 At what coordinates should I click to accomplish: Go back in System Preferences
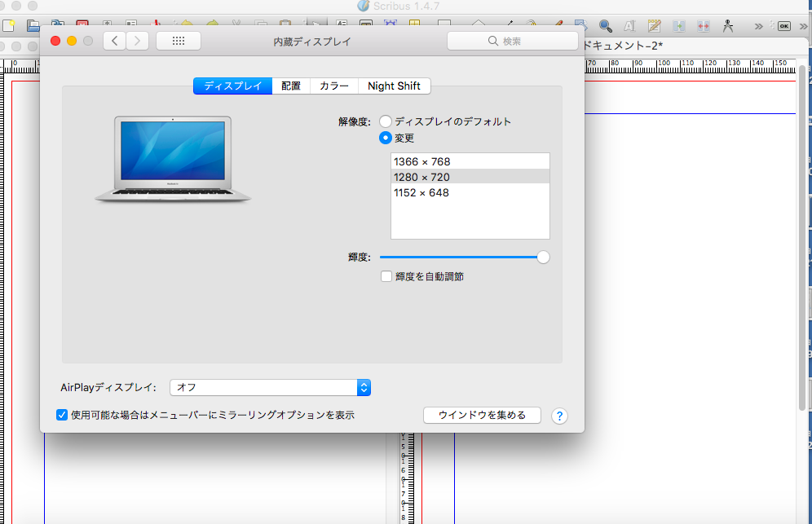[114, 41]
